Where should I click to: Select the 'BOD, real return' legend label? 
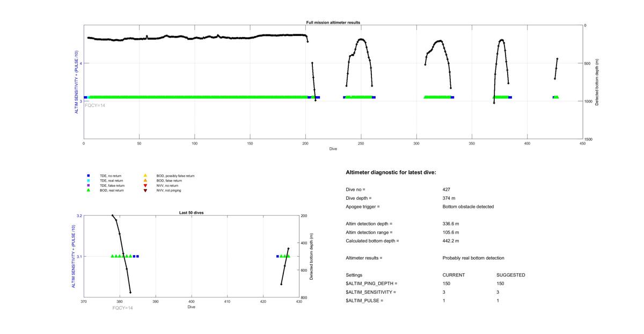112,190
